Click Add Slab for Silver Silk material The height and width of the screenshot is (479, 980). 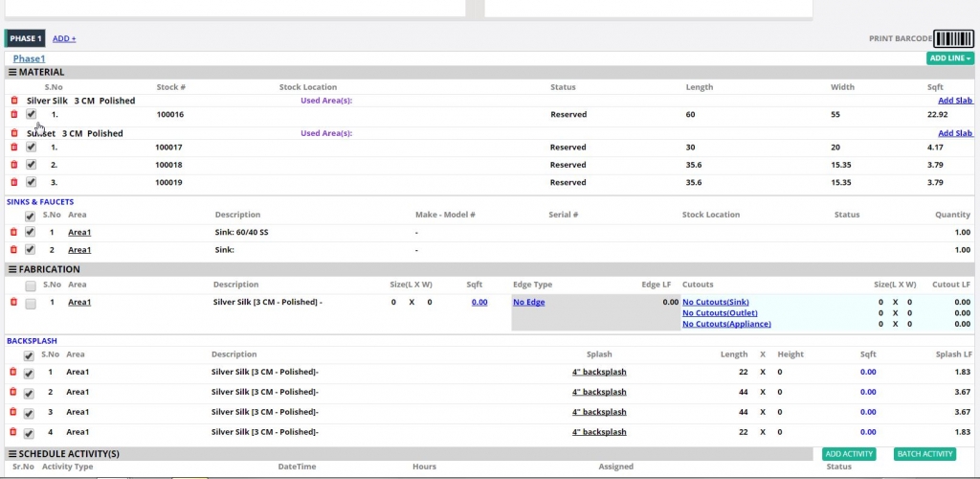tap(955, 100)
